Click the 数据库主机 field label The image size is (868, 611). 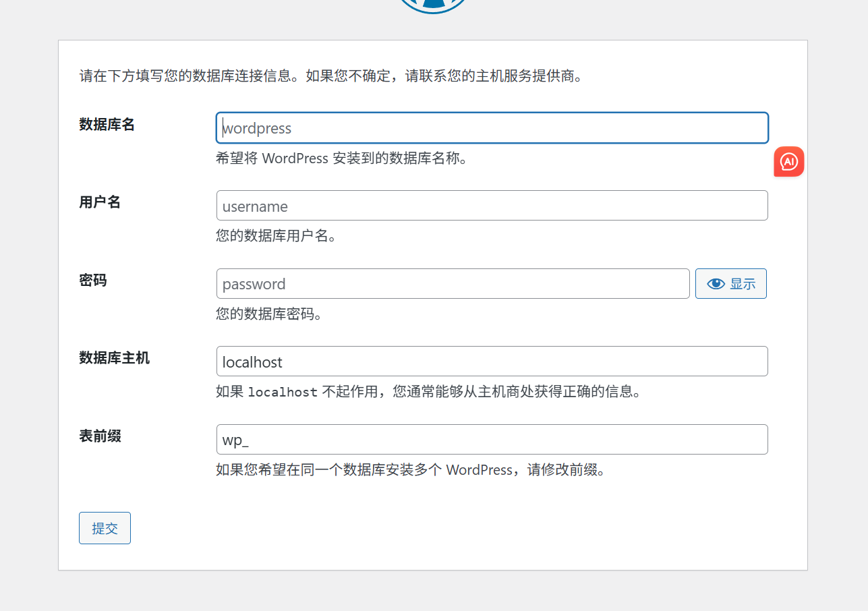pyautogui.click(x=115, y=358)
